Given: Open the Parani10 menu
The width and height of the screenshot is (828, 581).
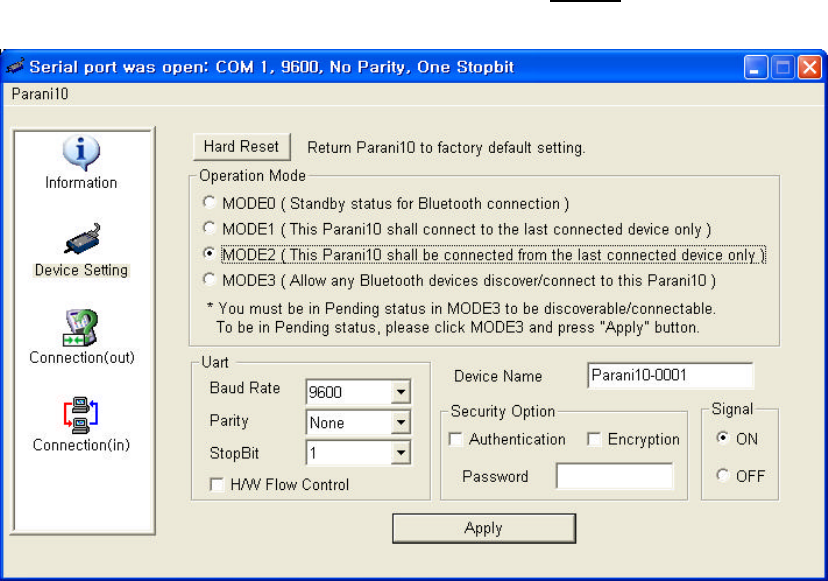Looking at the screenshot, I should tap(40, 94).
